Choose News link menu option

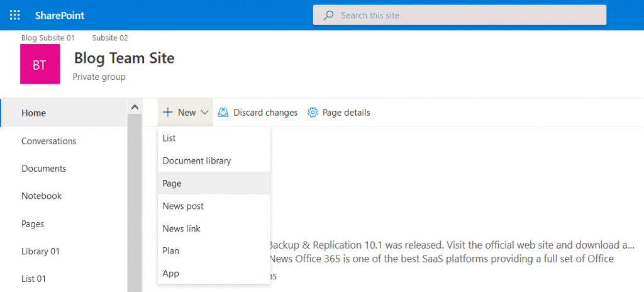[181, 228]
